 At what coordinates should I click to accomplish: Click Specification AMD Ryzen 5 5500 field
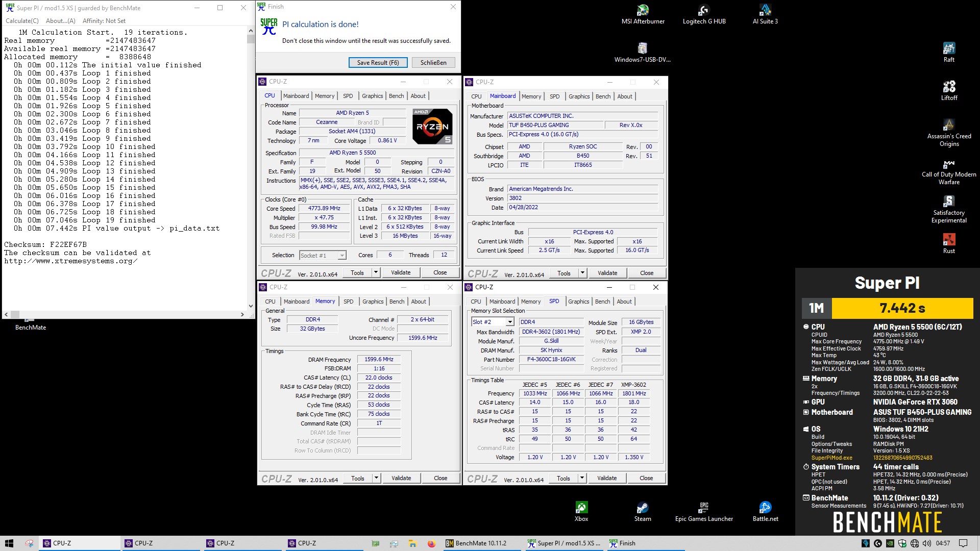(377, 153)
